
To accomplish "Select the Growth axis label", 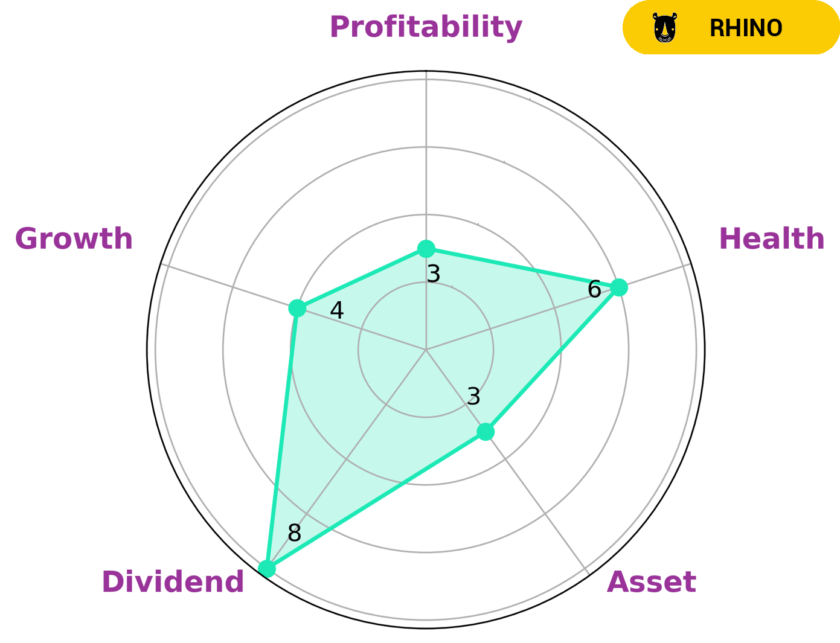I will pos(74,238).
